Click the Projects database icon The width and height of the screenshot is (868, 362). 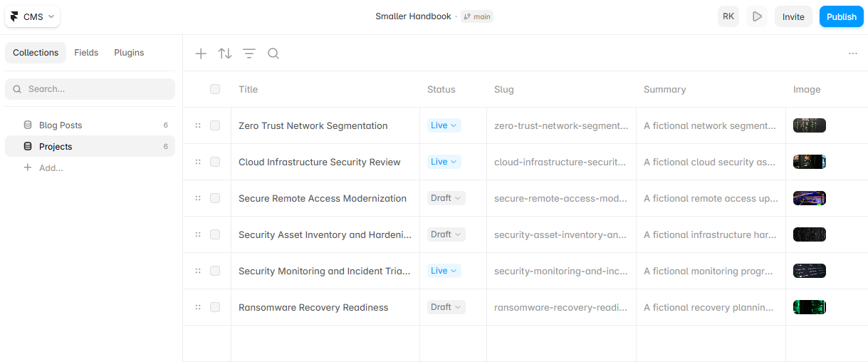pyautogui.click(x=28, y=146)
